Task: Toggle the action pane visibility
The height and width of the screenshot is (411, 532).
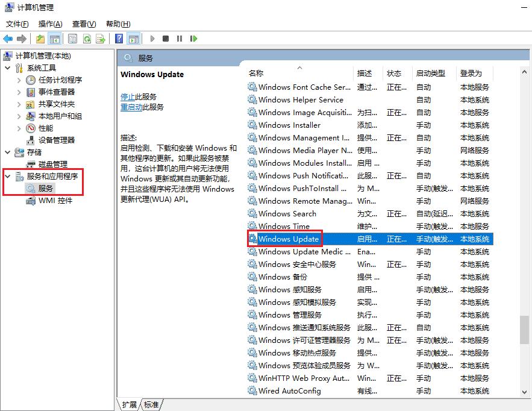Action: click(133, 39)
